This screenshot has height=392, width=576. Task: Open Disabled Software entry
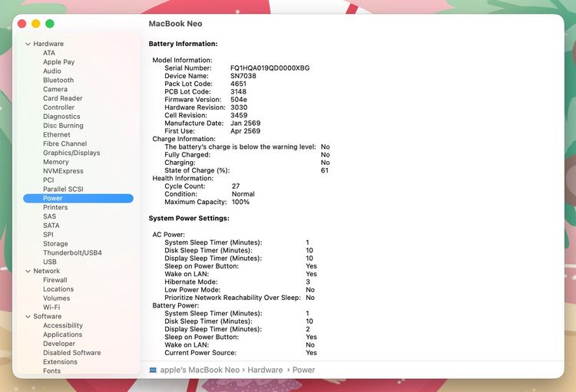point(71,353)
